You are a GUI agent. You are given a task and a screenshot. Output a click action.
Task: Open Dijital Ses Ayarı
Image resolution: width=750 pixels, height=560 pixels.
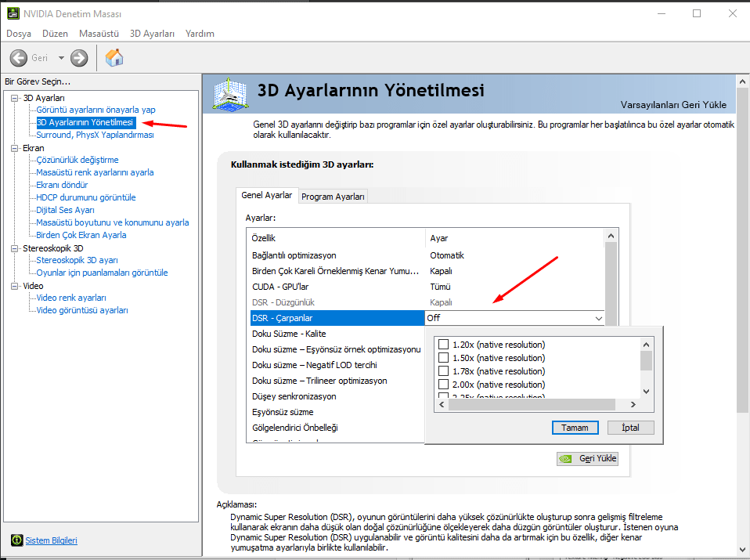point(66,210)
